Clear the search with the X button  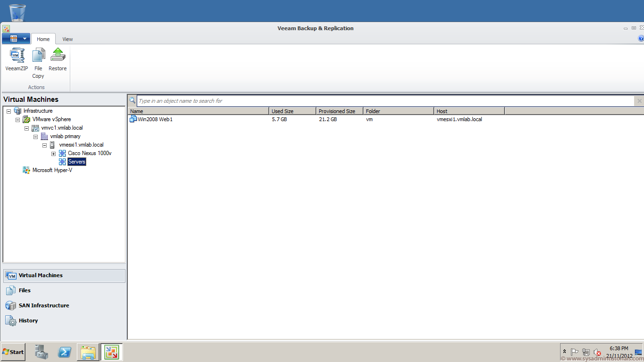(x=639, y=101)
